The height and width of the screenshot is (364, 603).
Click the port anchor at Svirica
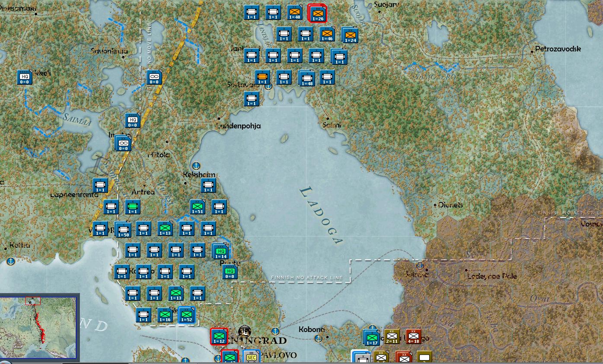(420, 265)
